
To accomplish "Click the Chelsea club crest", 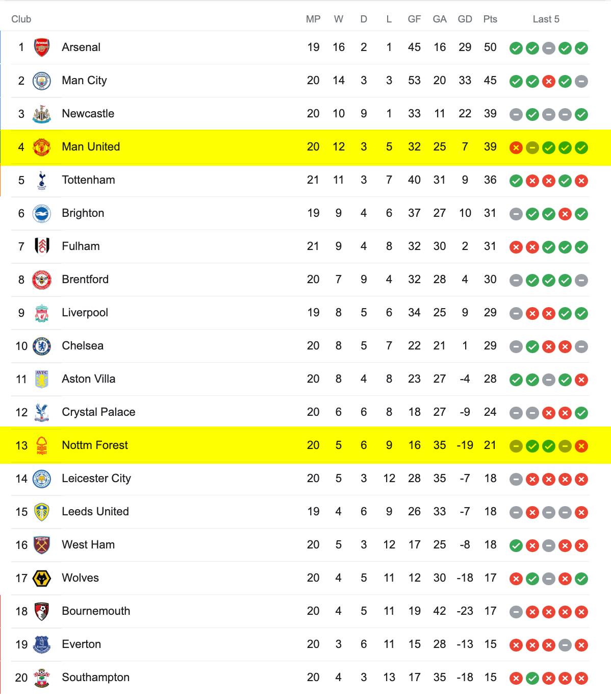I will tap(42, 346).
